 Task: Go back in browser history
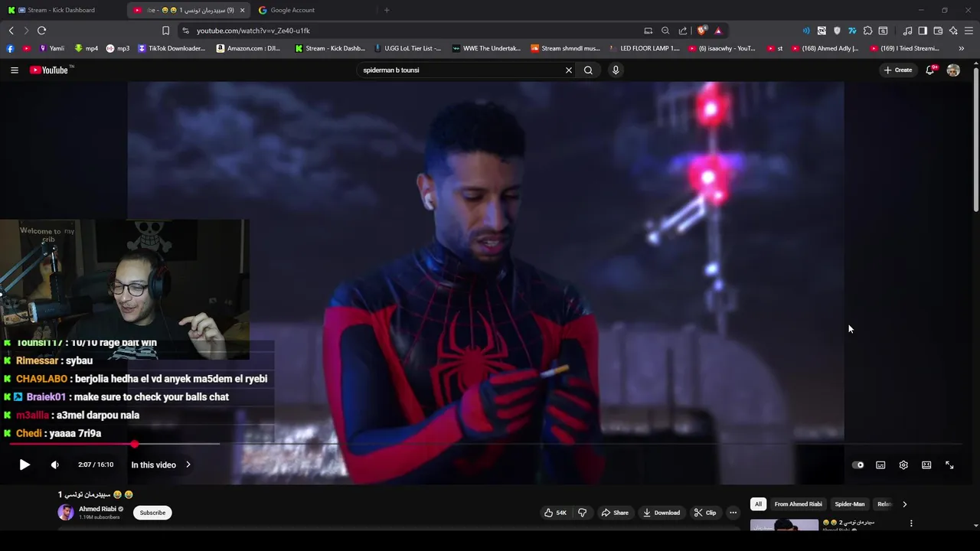pyautogui.click(x=11, y=31)
